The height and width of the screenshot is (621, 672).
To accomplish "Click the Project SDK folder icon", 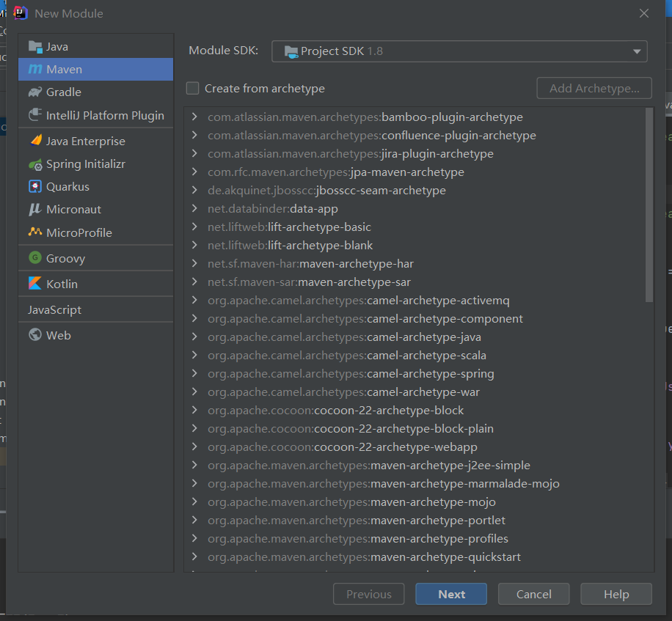I will (291, 52).
